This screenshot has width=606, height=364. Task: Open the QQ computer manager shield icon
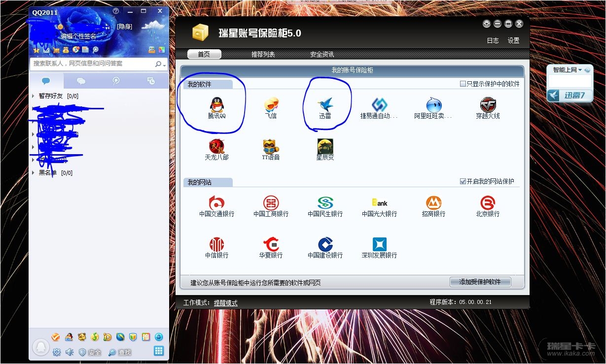pyautogui.click(x=133, y=337)
